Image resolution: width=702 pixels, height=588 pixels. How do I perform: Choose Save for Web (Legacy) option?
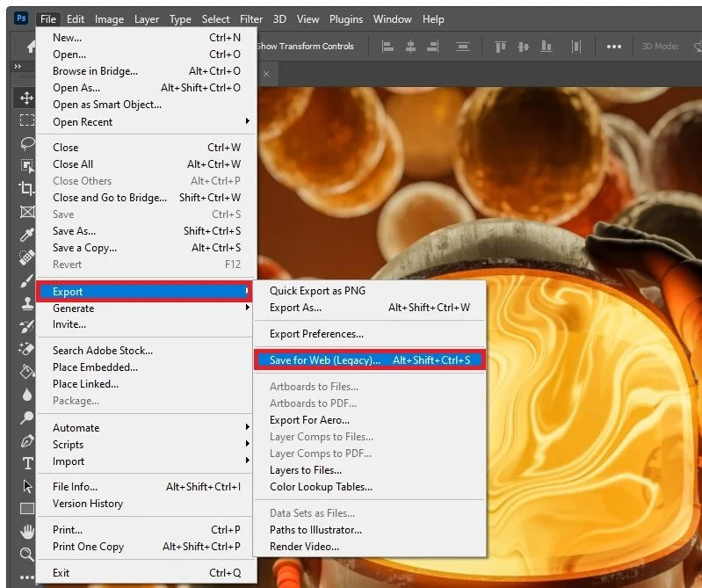pos(370,360)
